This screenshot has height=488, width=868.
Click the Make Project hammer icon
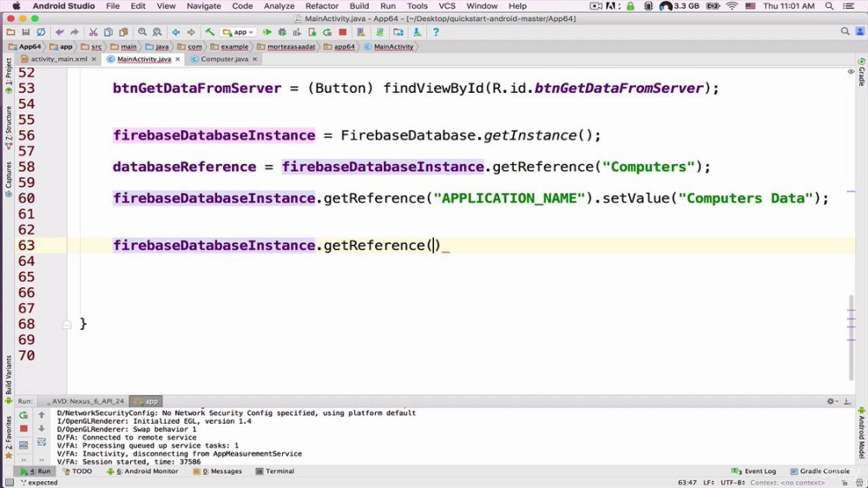tap(210, 32)
